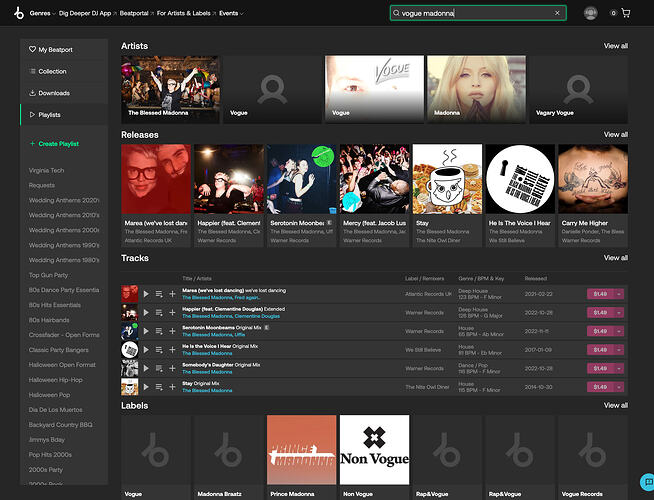Add Serotonin Moonbeams to playlist with plus
Screen dimensions: 654x500
tap(172, 331)
